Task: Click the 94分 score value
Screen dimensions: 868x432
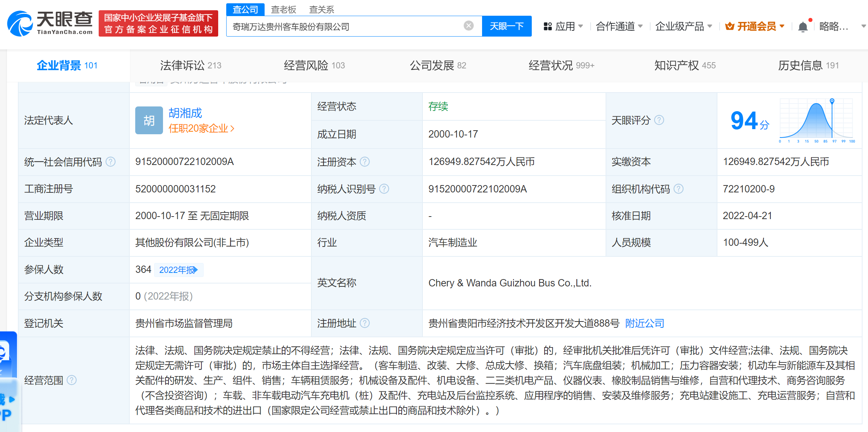Action: 750,121
